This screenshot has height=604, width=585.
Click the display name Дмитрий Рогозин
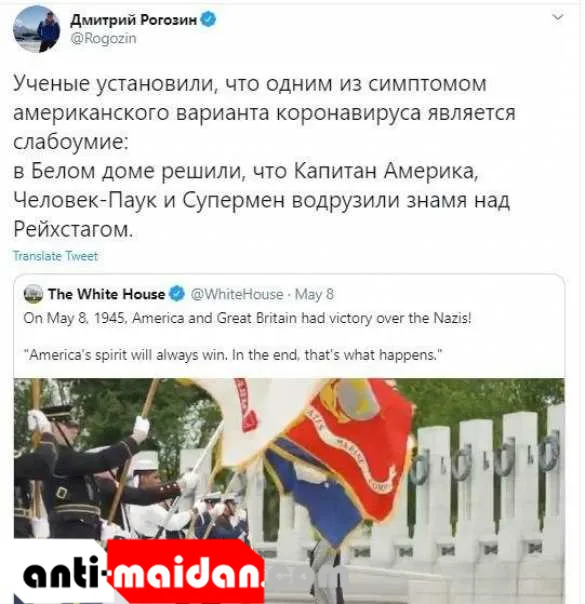tap(134, 19)
